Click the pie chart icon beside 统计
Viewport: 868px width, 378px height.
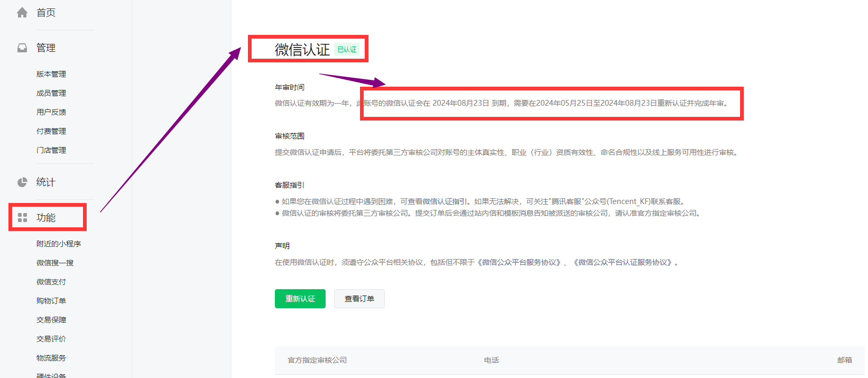coord(22,182)
